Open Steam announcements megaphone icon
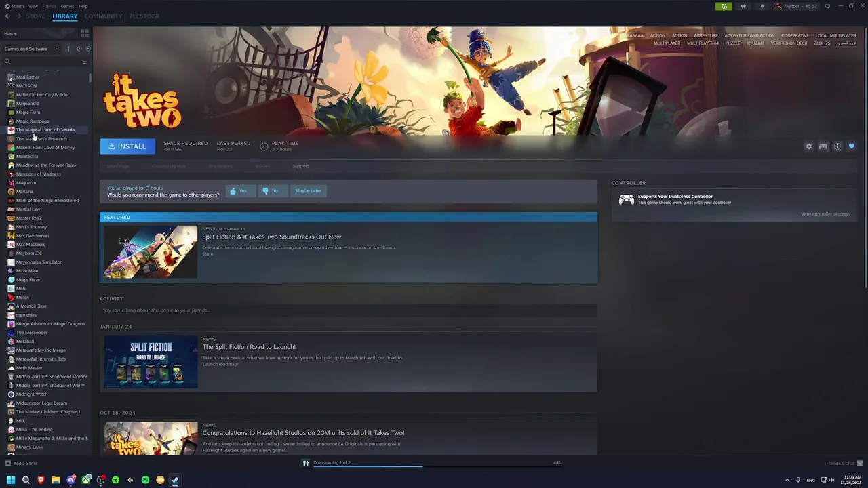The width and height of the screenshot is (868, 488). pos(743,6)
